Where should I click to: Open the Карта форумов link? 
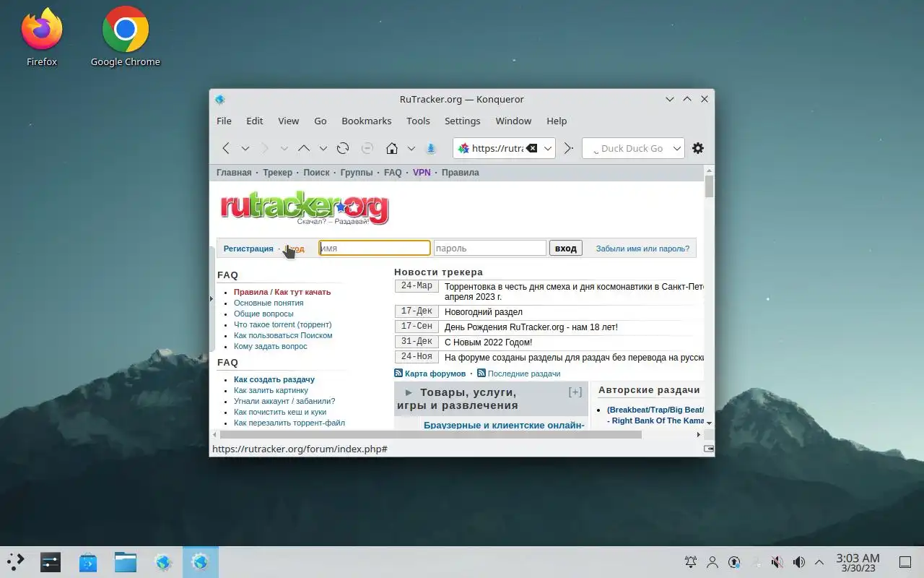tap(435, 374)
